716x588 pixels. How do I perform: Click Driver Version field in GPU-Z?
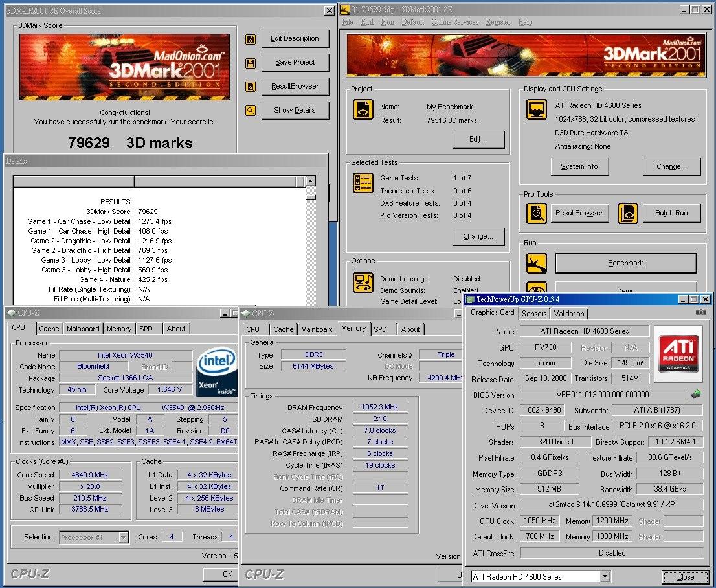[x=611, y=505]
